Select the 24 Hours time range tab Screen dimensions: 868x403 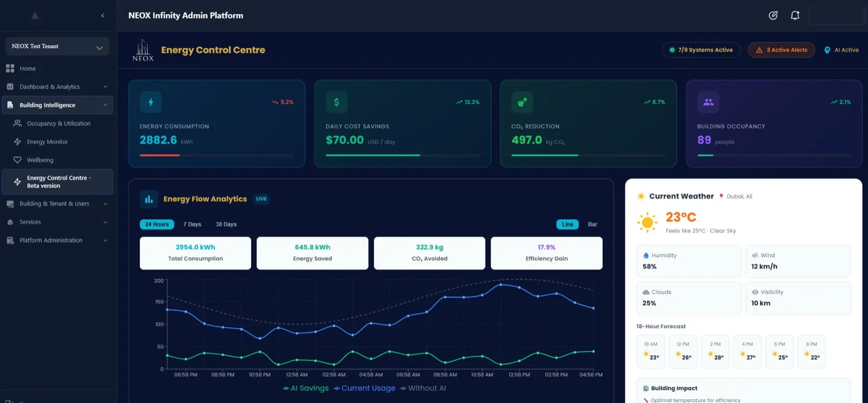[x=157, y=224]
